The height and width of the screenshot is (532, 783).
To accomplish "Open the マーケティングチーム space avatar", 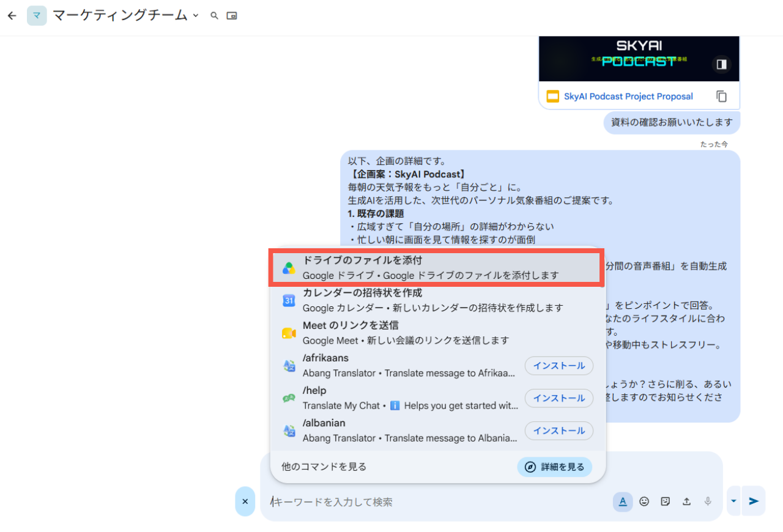I will (x=37, y=16).
